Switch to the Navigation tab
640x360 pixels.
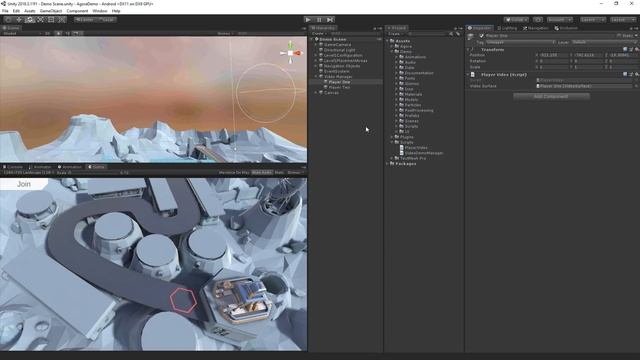coord(535,28)
